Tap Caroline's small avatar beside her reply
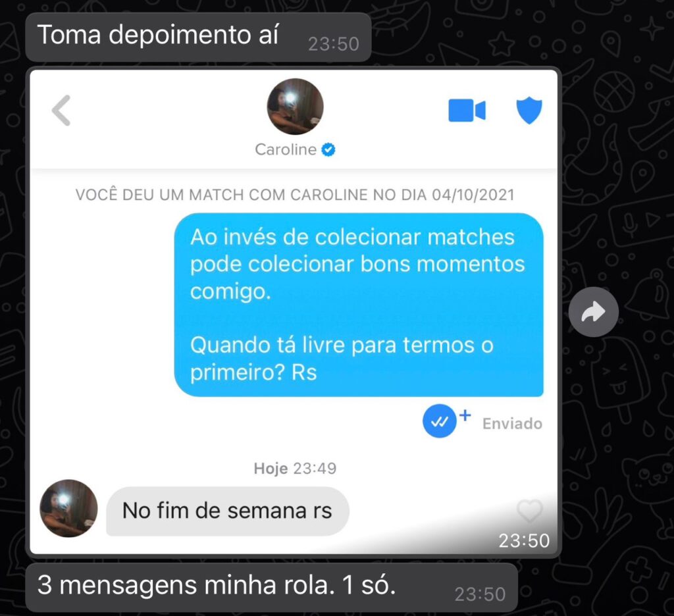 pos(68,508)
